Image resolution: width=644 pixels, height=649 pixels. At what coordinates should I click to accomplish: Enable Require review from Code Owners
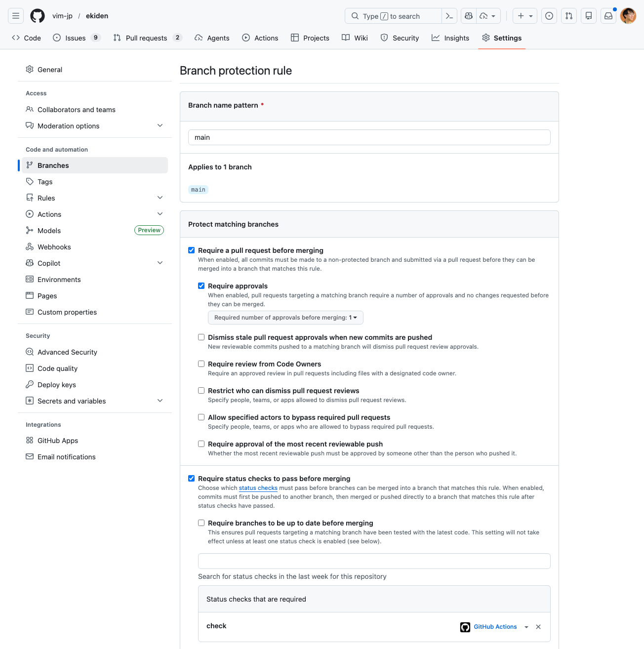[x=201, y=364]
